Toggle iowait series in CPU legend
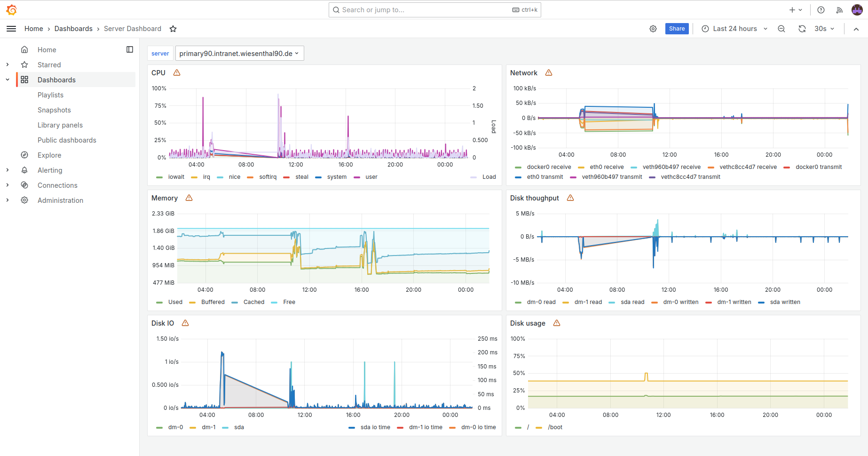This screenshot has width=868, height=456. point(176,177)
